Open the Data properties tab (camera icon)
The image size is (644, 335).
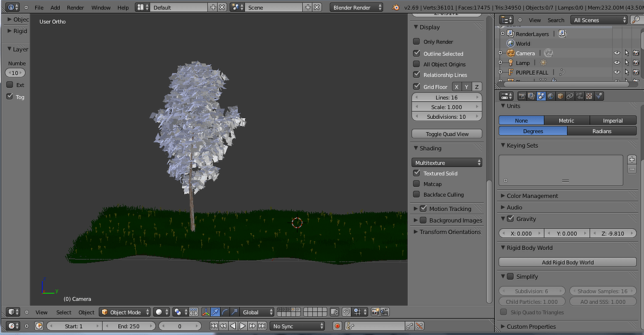coord(579,96)
